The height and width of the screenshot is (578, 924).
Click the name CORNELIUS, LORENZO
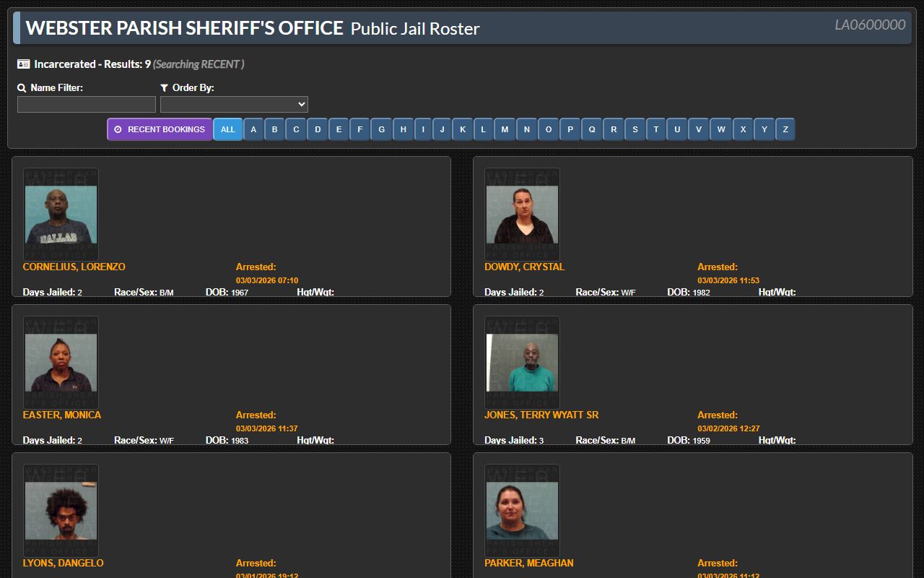(x=74, y=267)
